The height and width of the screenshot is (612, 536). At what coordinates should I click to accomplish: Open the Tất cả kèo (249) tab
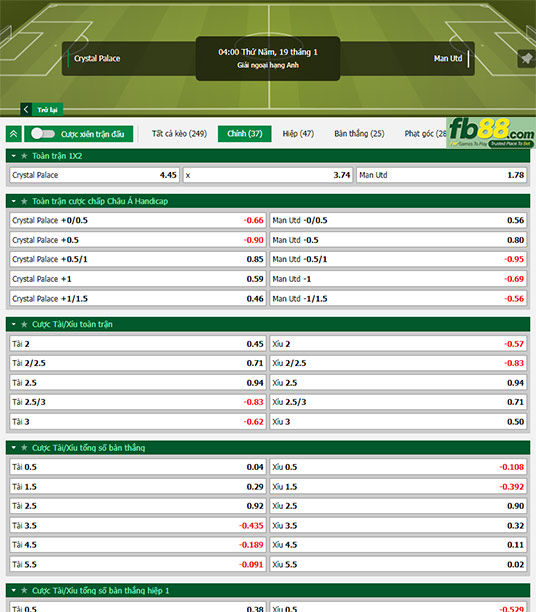coord(179,134)
